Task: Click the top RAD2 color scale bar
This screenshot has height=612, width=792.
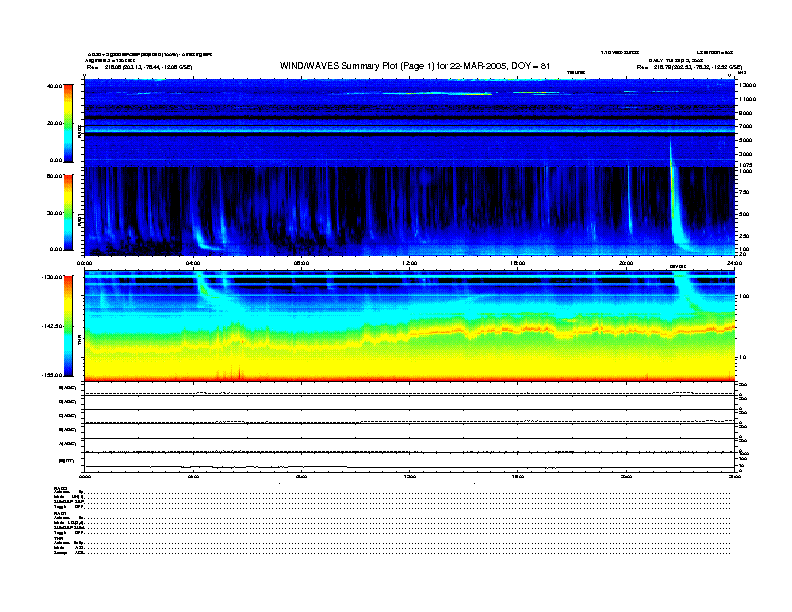Action: click(68, 123)
